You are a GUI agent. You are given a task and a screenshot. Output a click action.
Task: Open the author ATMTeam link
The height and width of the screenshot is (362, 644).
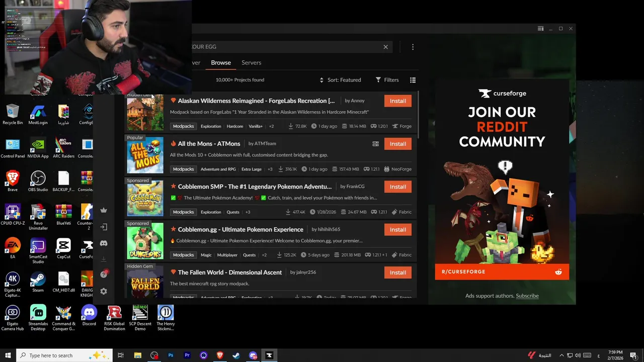tap(265, 144)
